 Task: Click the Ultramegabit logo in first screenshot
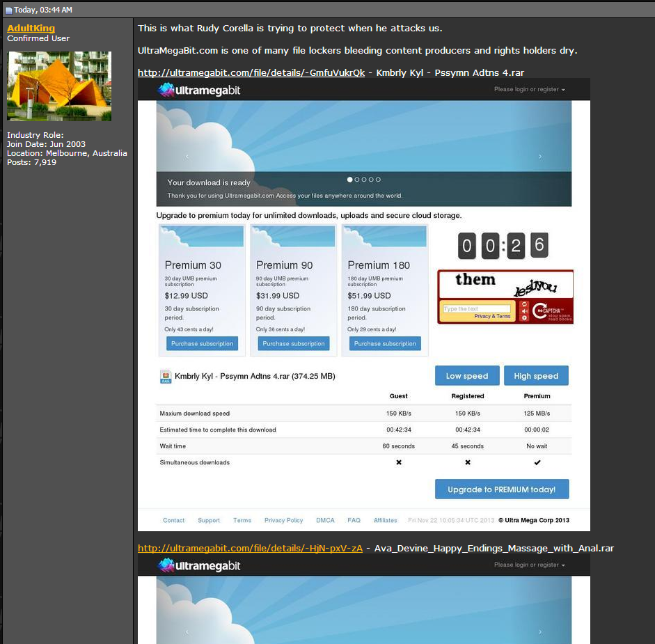point(199,90)
